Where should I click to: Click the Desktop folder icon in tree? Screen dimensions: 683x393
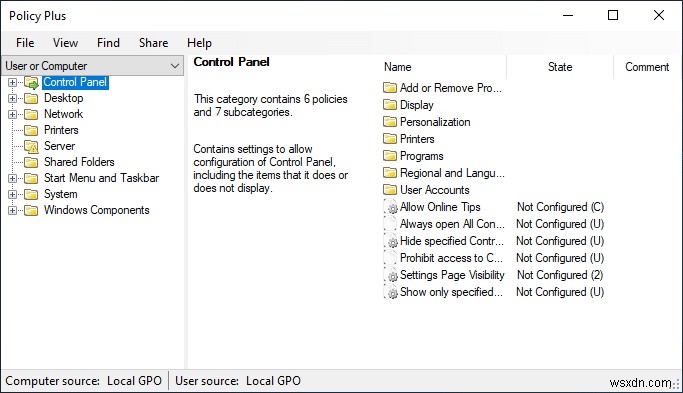31,98
